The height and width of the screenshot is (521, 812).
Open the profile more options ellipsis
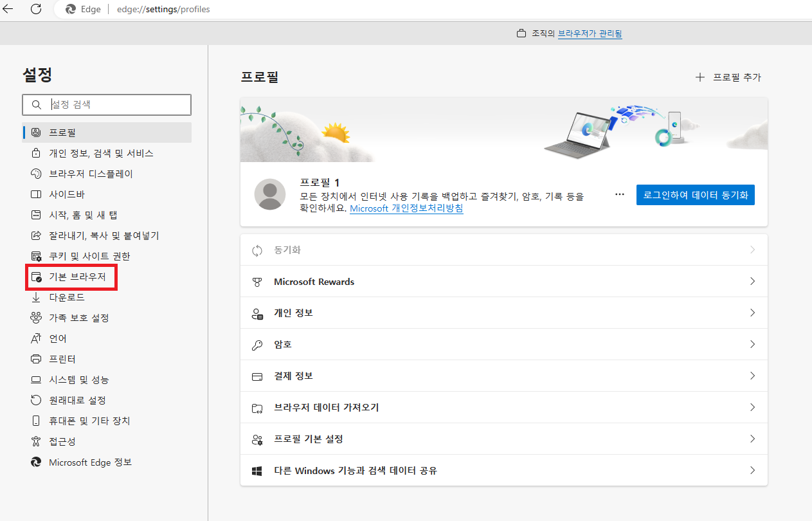point(620,194)
